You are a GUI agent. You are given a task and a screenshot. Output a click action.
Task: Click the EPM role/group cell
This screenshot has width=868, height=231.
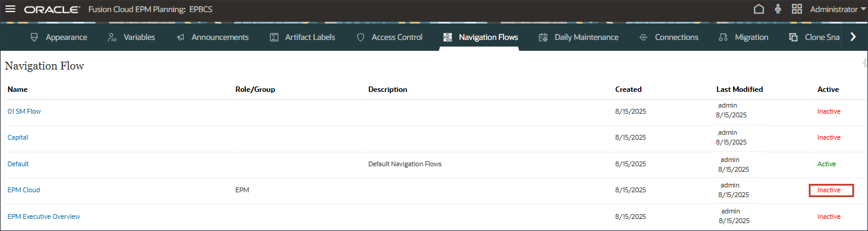(x=242, y=190)
